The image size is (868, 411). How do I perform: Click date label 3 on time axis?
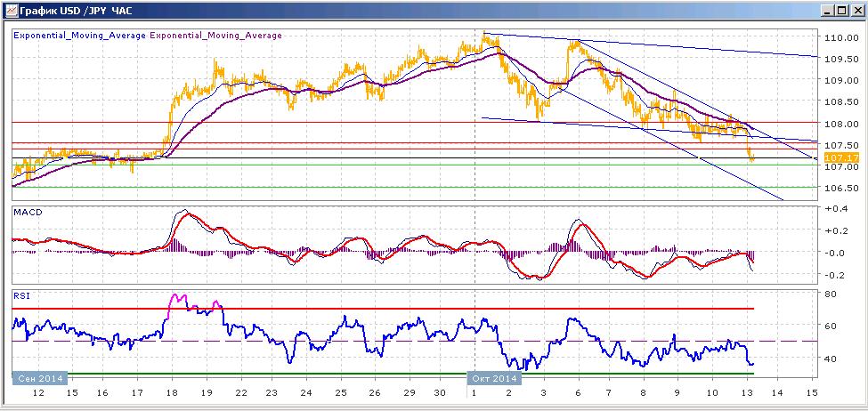[544, 392]
